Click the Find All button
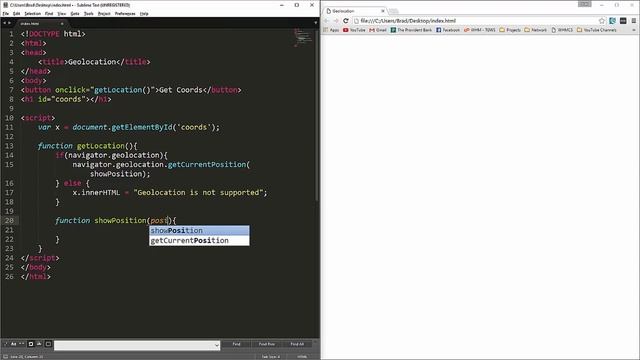This screenshot has height=360, width=640. click(297, 344)
